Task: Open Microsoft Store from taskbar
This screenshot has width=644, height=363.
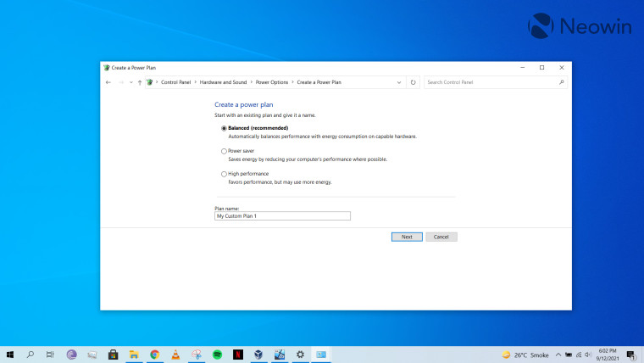Action: 113,355
